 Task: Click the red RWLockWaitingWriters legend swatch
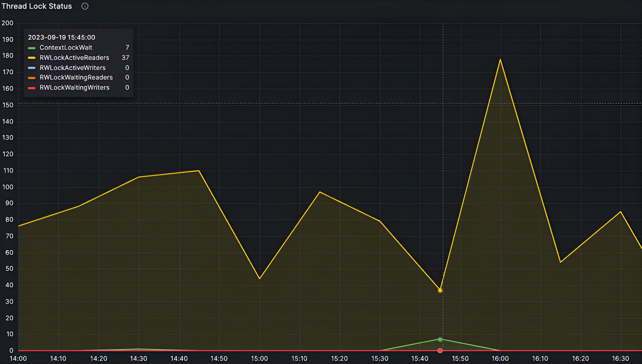tap(32, 88)
